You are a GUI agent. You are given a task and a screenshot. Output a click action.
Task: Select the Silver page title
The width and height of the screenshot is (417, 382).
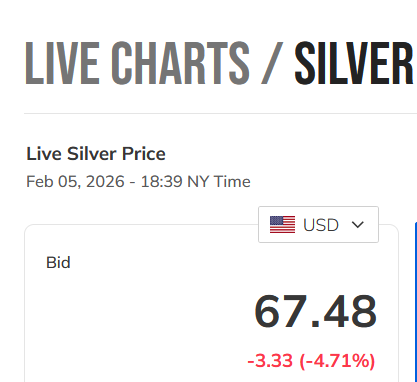pos(354,63)
